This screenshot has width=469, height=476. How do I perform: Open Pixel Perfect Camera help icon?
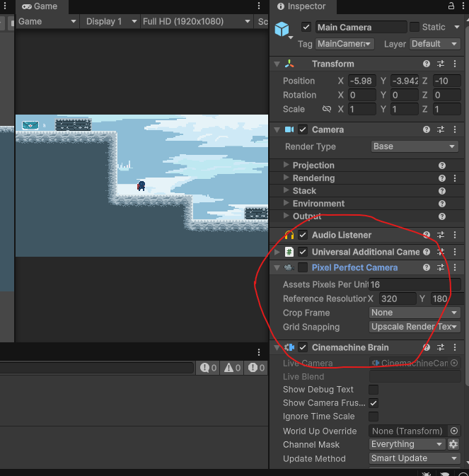[427, 267]
